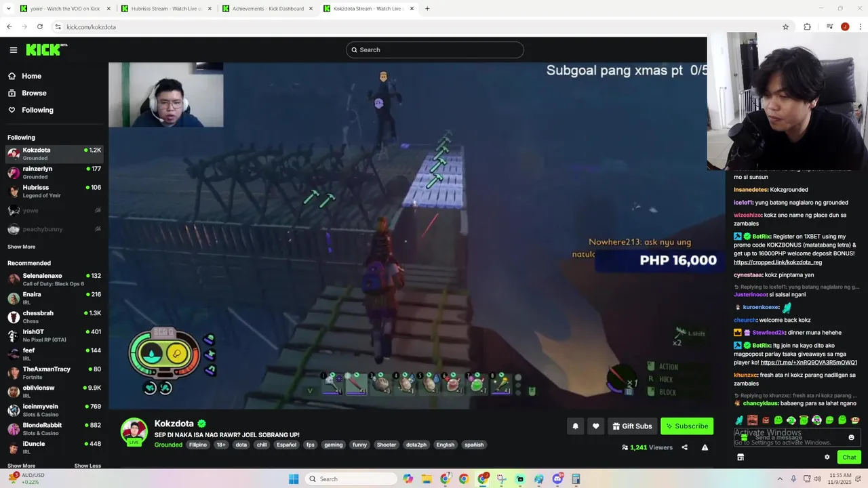This screenshot has height=488, width=868.
Task: Click the Kick logo
Action: (46, 49)
